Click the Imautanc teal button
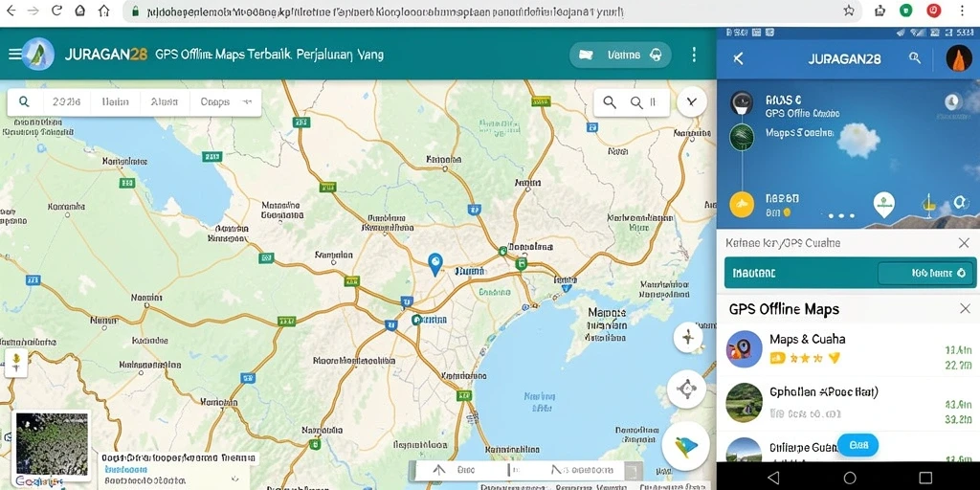980x490 pixels. [x=850, y=273]
